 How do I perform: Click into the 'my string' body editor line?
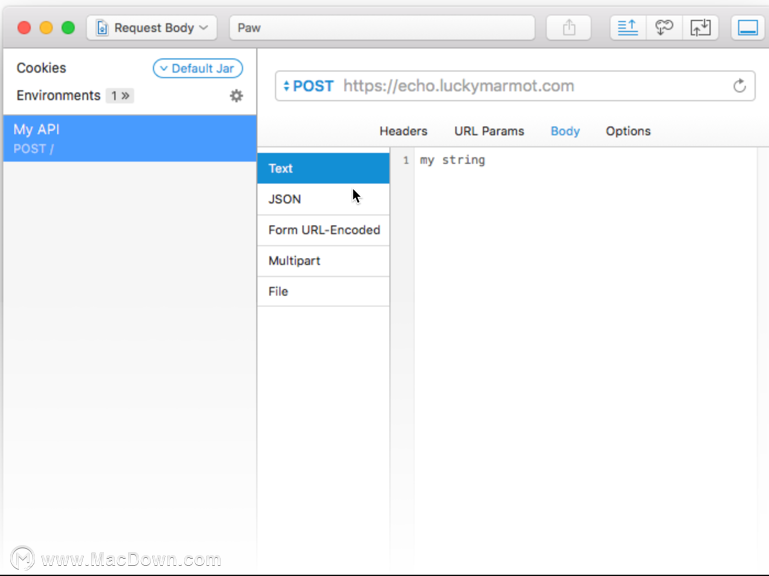[x=452, y=160]
